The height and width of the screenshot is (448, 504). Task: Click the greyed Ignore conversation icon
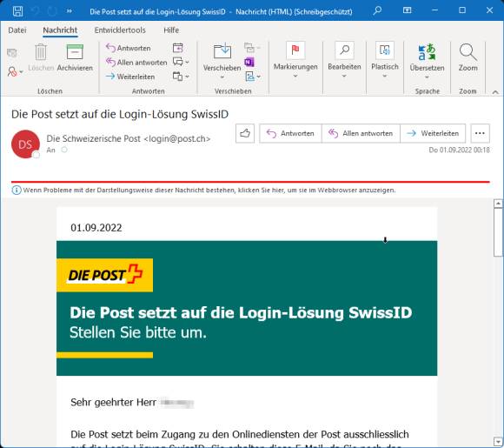click(x=12, y=52)
